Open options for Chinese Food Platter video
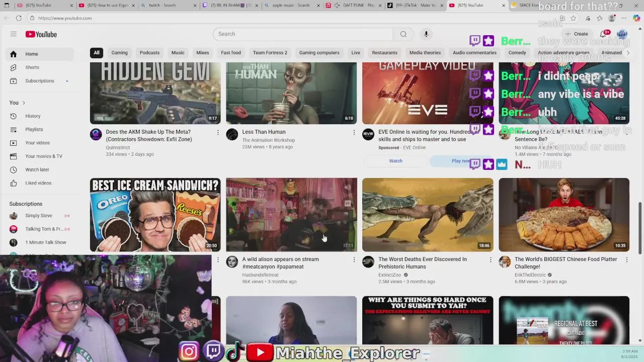Image resolution: width=644 pixels, height=362 pixels. click(x=626, y=259)
